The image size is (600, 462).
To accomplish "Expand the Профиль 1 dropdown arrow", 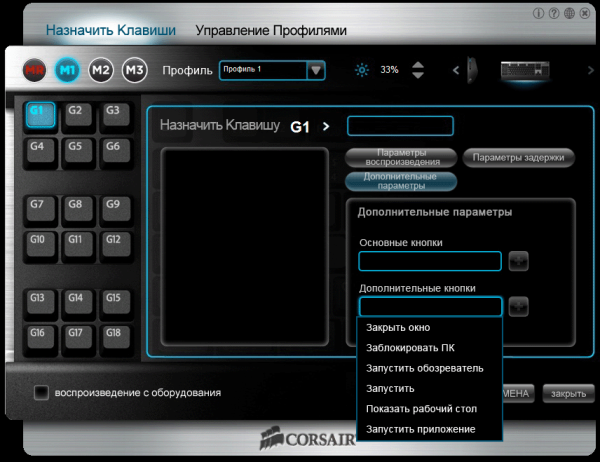I will tap(316, 70).
